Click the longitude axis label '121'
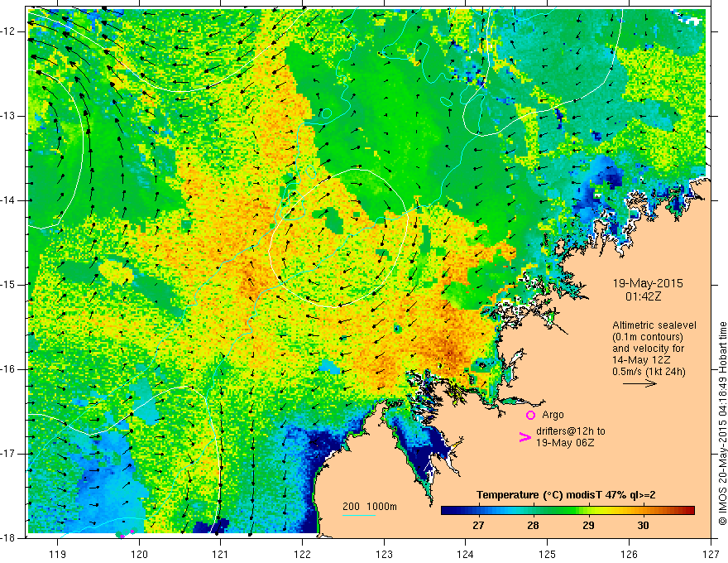 point(221,554)
